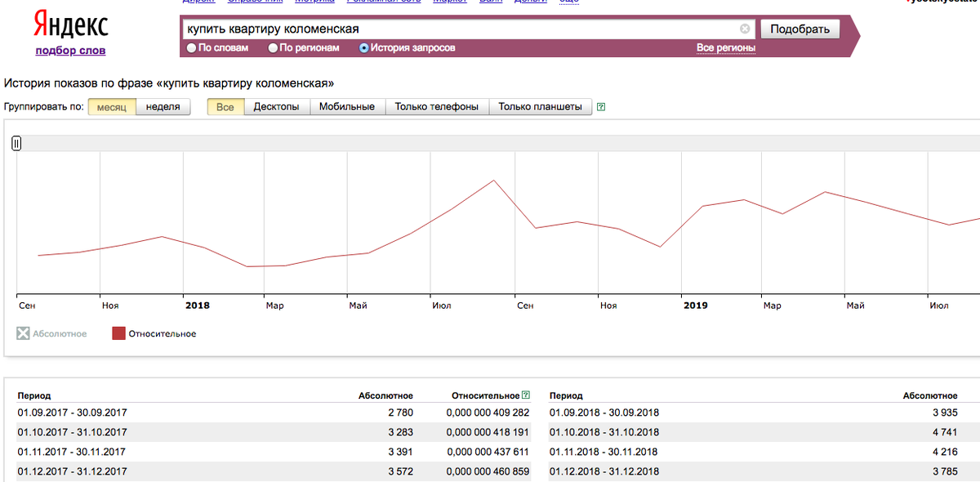Open help icon next to Относительное column header

click(525, 395)
